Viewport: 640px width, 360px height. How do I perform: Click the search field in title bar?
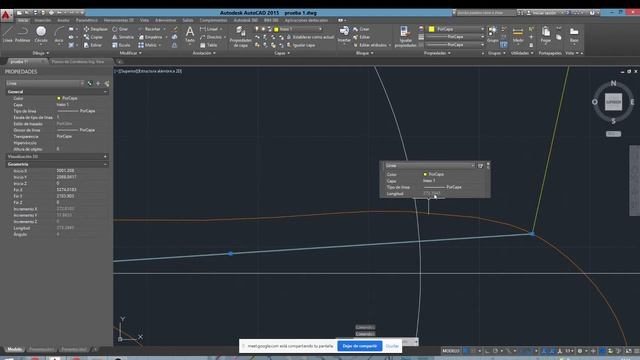tap(486, 13)
